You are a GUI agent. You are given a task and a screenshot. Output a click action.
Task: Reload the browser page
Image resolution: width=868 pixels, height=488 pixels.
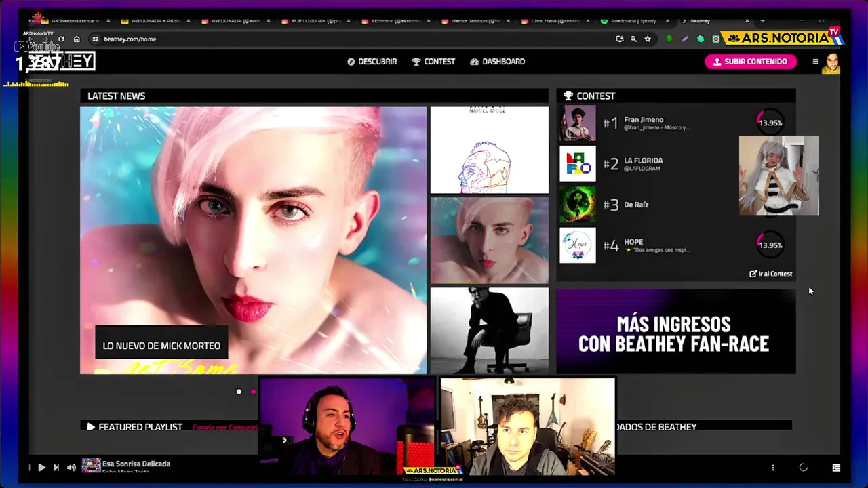point(61,39)
